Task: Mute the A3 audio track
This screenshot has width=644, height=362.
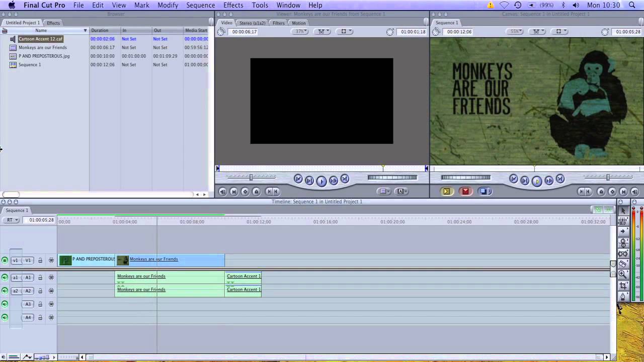Action: 5,304
